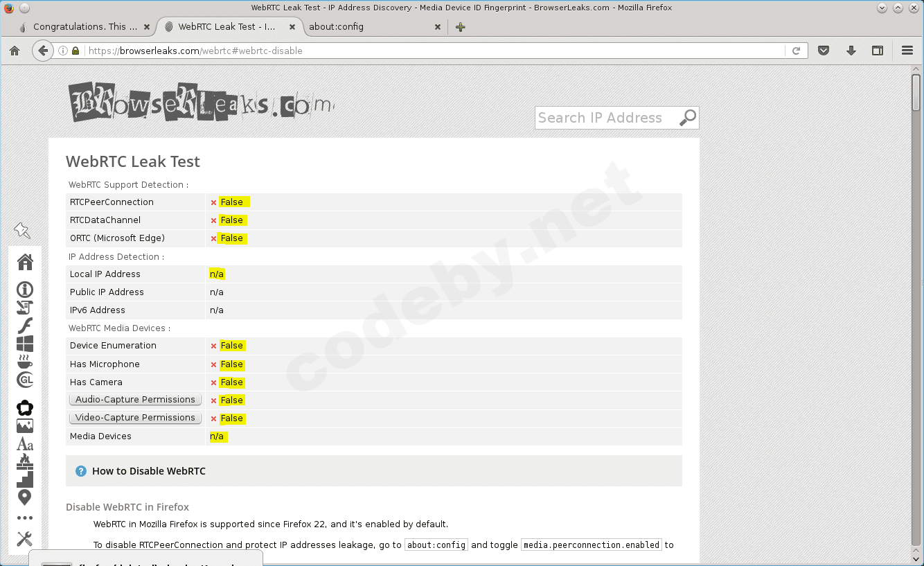The image size is (924, 566).
Task: Open the Geolocation test via map pin icon
Action: [x=25, y=497]
